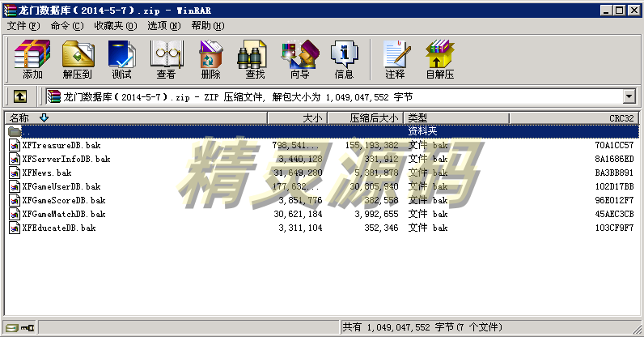Viewport: 644px width, 337px height.
Task: Select file name XFGameUserDB.bak
Action: (61, 186)
